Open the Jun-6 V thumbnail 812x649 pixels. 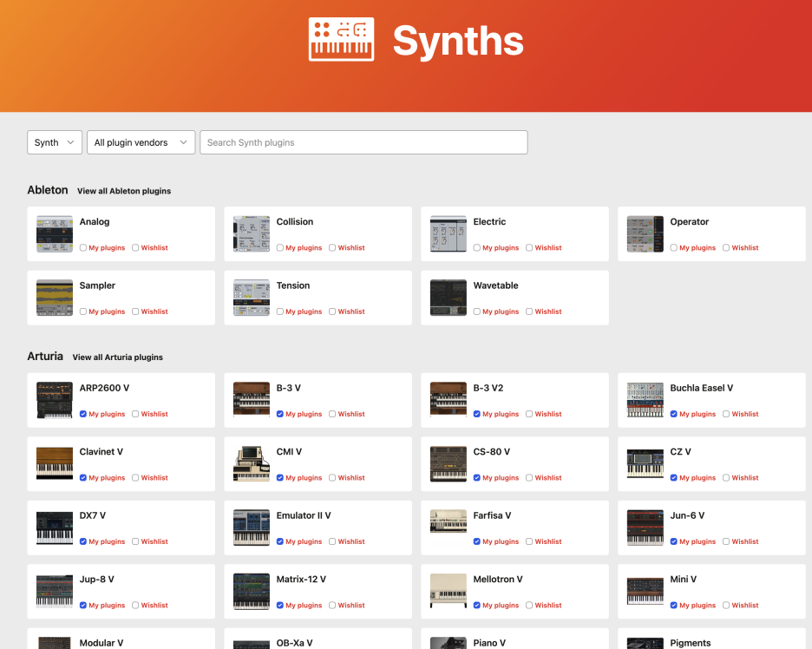click(x=645, y=528)
